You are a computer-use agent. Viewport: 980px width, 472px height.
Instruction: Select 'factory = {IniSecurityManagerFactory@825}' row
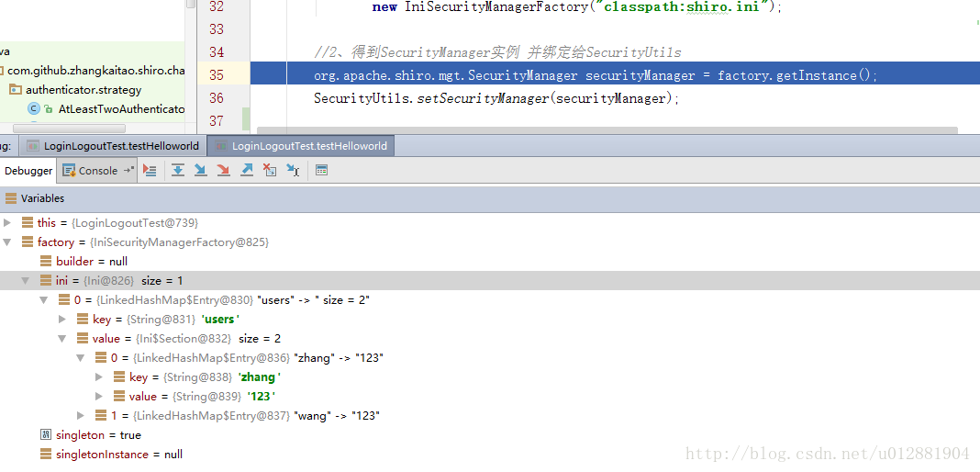[490, 242]
